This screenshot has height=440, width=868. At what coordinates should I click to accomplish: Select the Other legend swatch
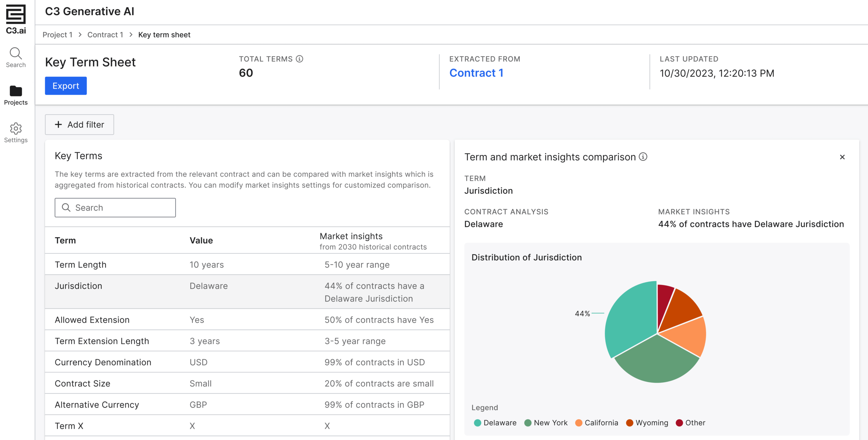[679, 423]
